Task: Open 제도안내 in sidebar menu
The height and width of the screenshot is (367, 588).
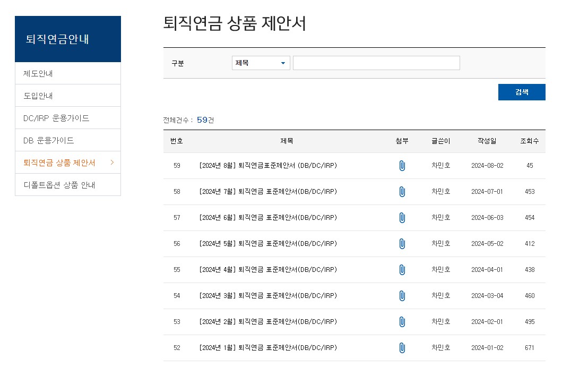Action: click(x=68, y=73)
